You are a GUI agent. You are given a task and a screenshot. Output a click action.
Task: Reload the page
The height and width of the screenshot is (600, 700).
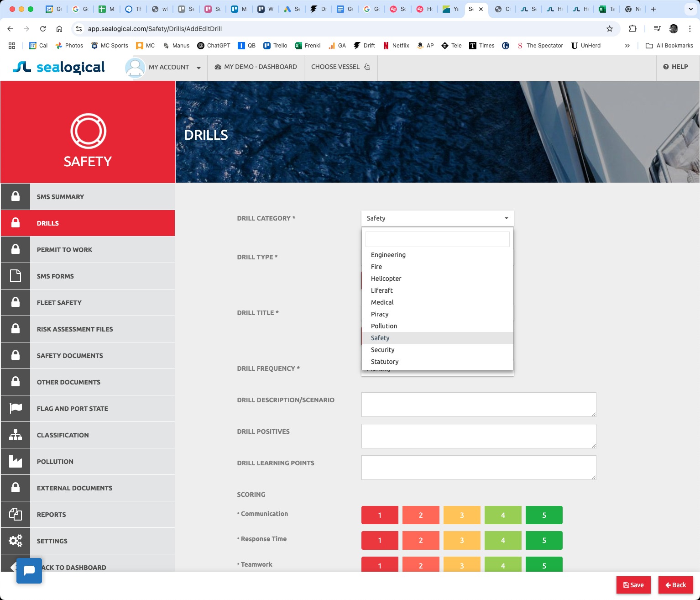point(43,29)
